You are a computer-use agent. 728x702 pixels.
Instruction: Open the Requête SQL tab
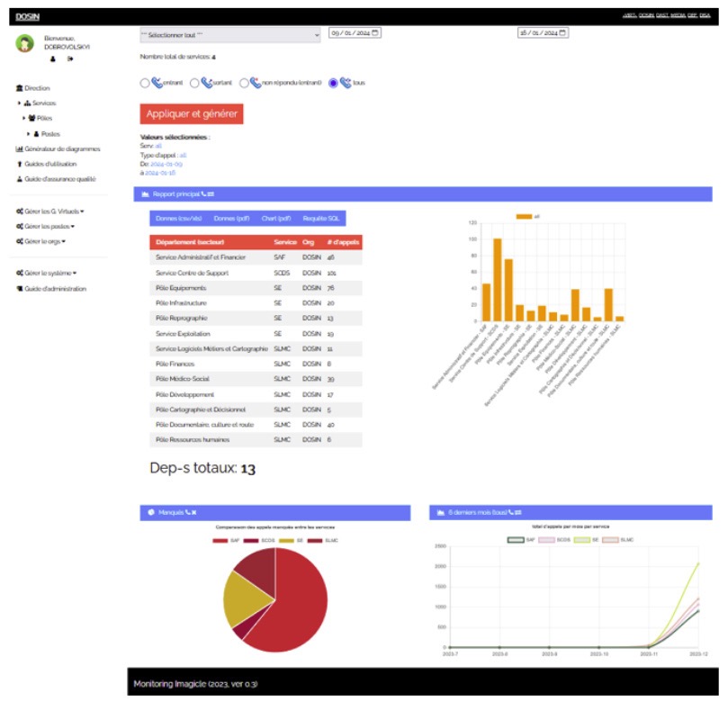(321, 218)
